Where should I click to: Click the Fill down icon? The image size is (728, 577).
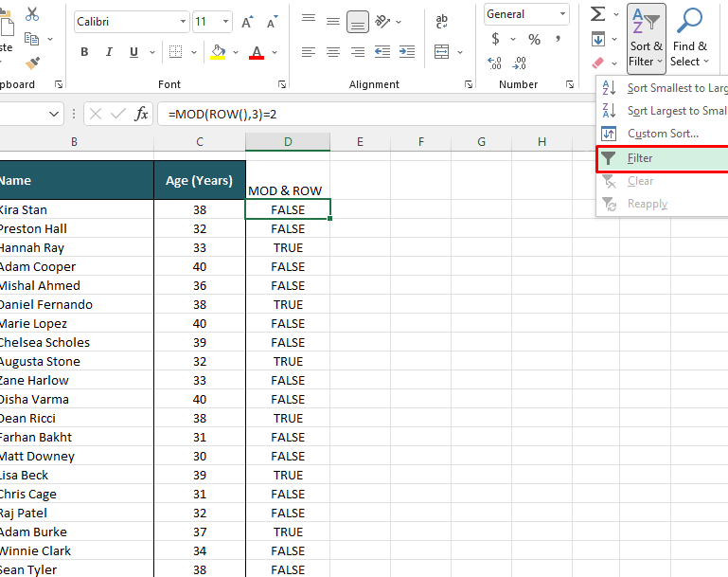point(598,39)
